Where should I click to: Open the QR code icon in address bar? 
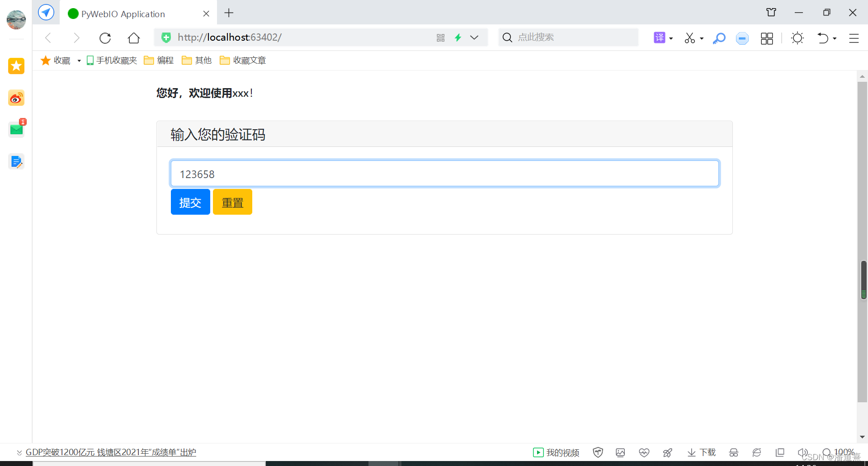click(x=441, y=38)
